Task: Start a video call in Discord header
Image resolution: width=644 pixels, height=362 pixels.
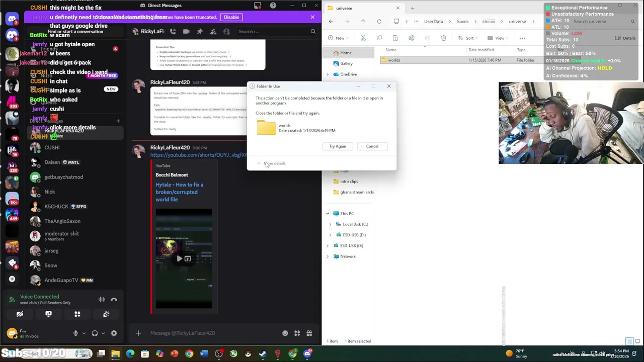Action: tap(186, 31)
